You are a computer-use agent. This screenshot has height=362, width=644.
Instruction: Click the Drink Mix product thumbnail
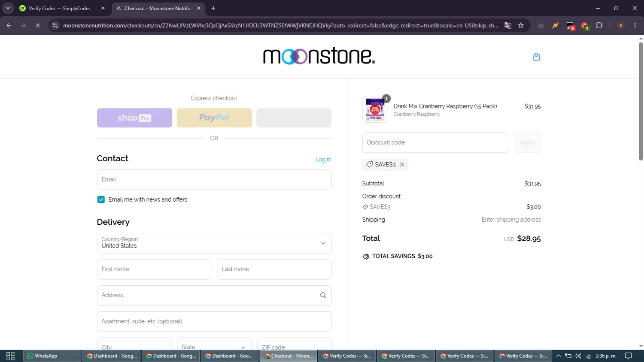tap(375, 110)
